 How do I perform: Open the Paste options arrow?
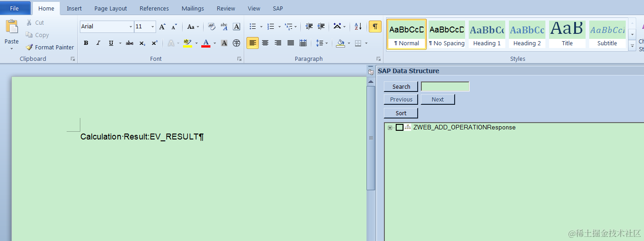point(11,48)
